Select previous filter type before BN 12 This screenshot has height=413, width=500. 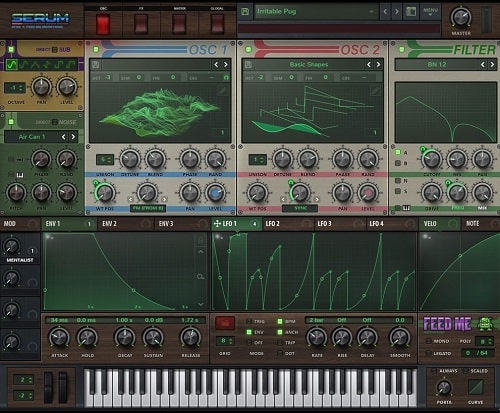click(x=483, y=64)
